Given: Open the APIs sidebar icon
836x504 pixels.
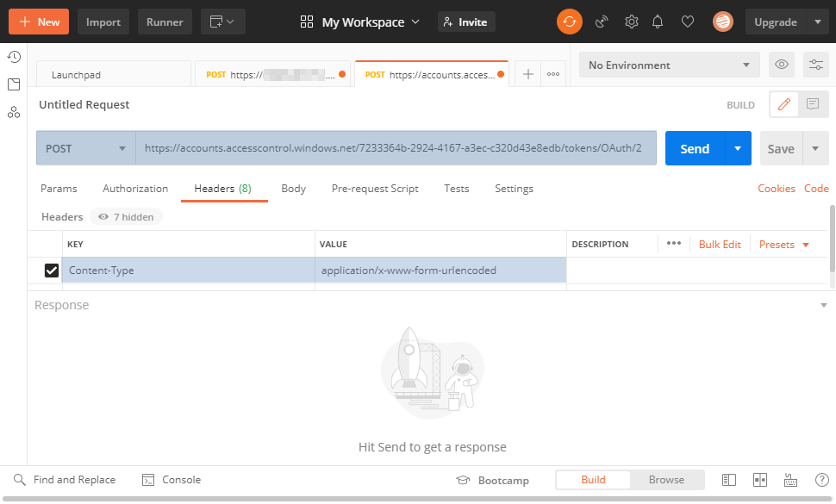Looking at the screenshot, I should [14, 112].
